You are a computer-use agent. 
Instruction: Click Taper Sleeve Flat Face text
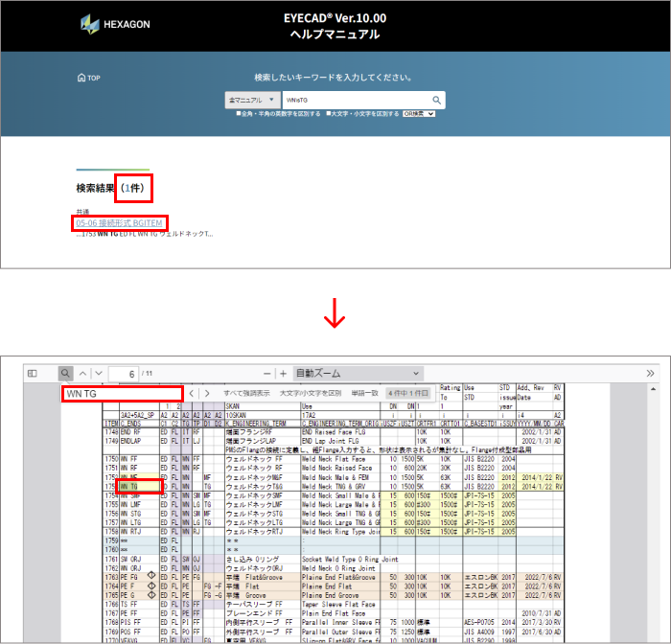point(338,604)
